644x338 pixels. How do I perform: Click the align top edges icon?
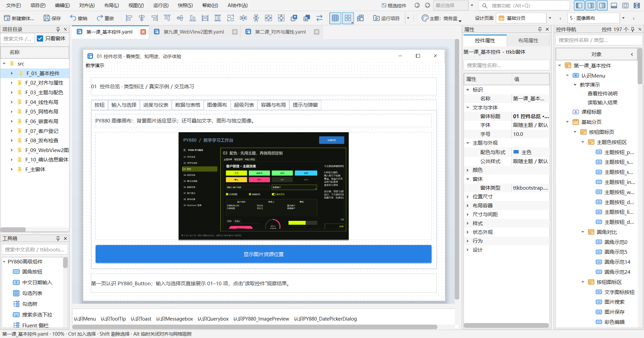167,18
